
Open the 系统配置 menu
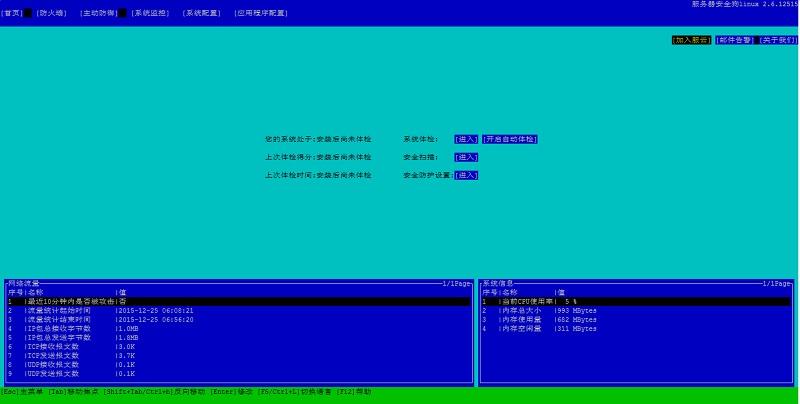tap(201, 13)
